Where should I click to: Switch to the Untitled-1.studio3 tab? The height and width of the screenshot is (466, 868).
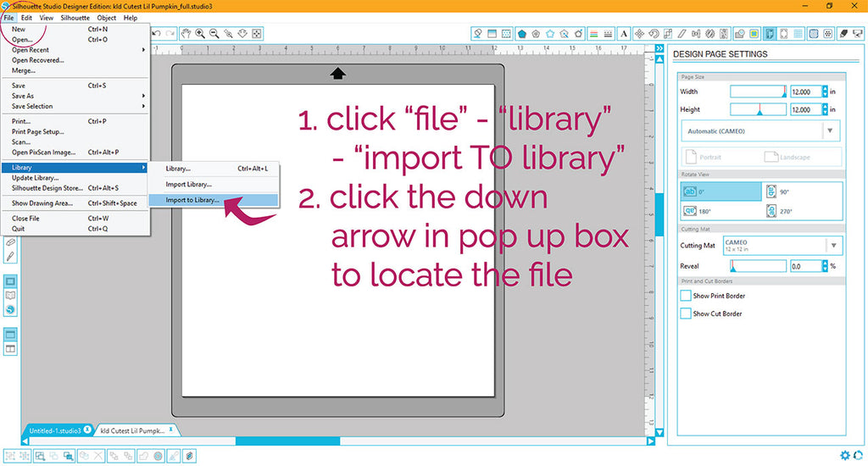click(56, 430)
